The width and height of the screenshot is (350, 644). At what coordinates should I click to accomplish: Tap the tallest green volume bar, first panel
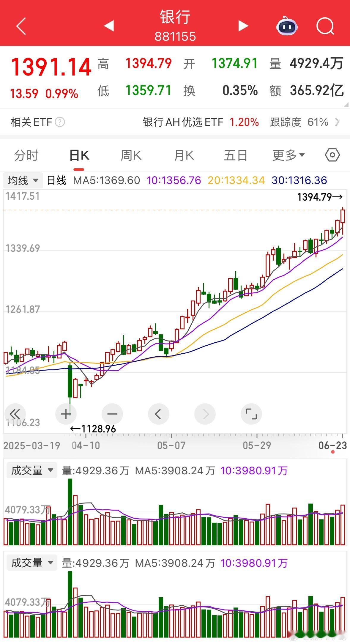[70, 512]
